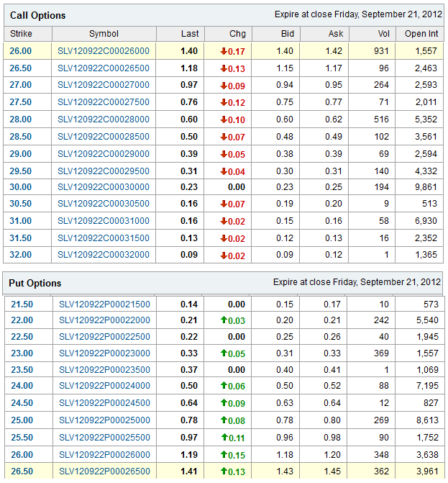Click the Call Options section heading
Image resolution: width=448 pixels, height=483 pixels.
(37, 15)
